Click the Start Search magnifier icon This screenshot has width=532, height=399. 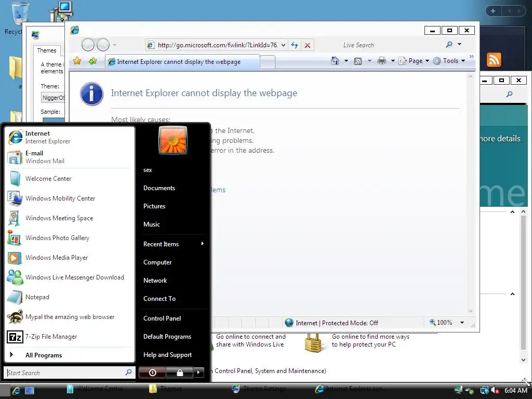click(129, 372)
